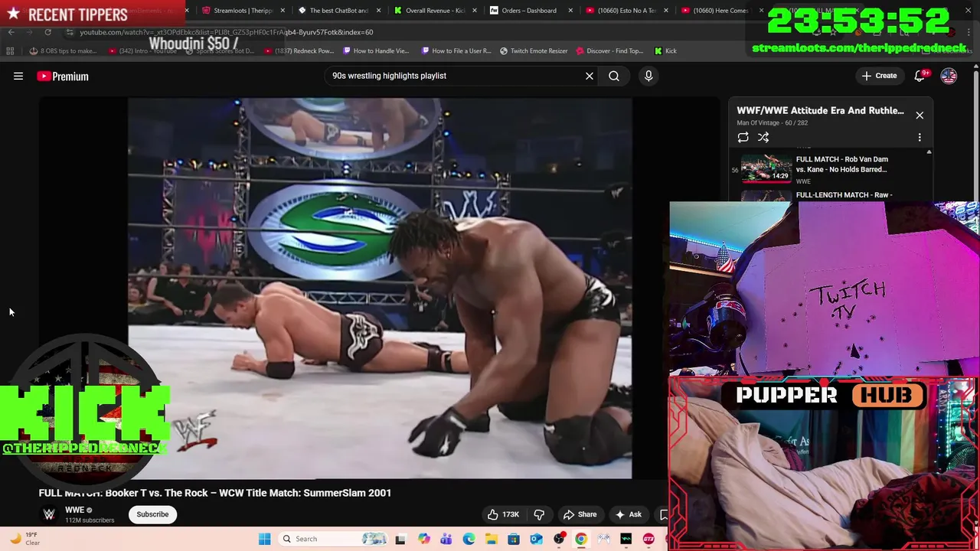Close the Streamloots tab
This screenshot has height=551, width=980.
pos(283,11)
